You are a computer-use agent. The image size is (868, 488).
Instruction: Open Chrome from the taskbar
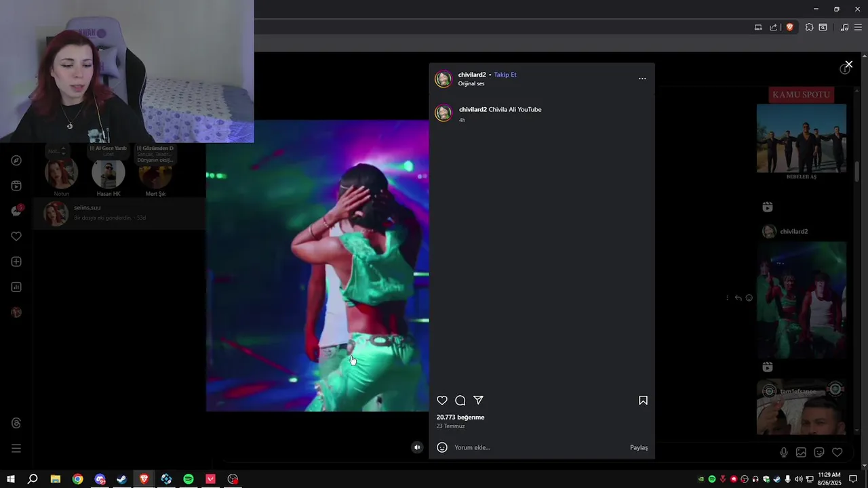[x=78, y=479]
